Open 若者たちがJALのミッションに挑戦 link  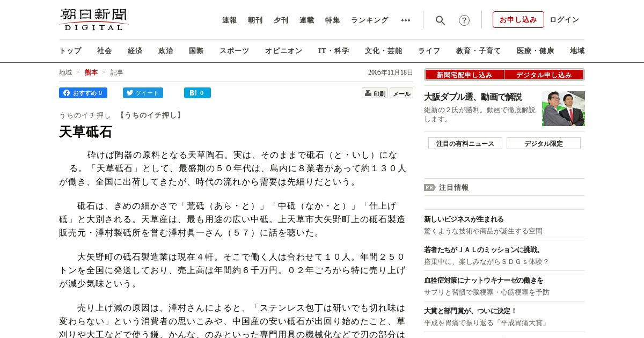(484, 250)
